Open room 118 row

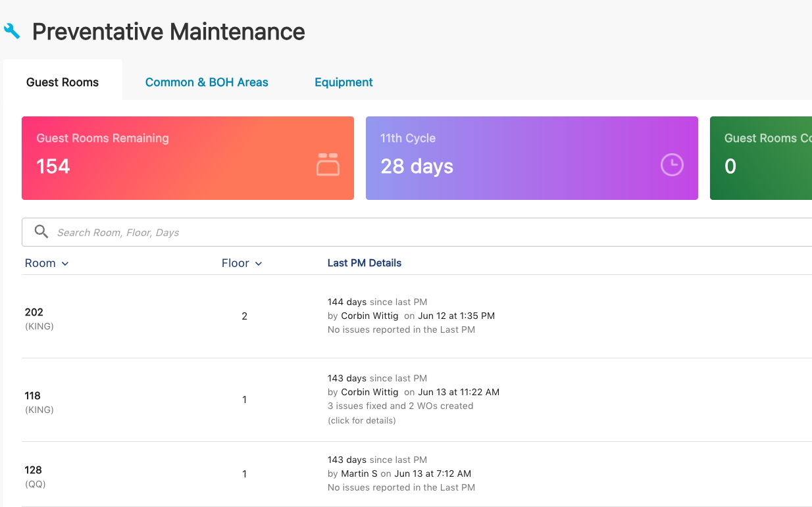[x=33, y=396]
